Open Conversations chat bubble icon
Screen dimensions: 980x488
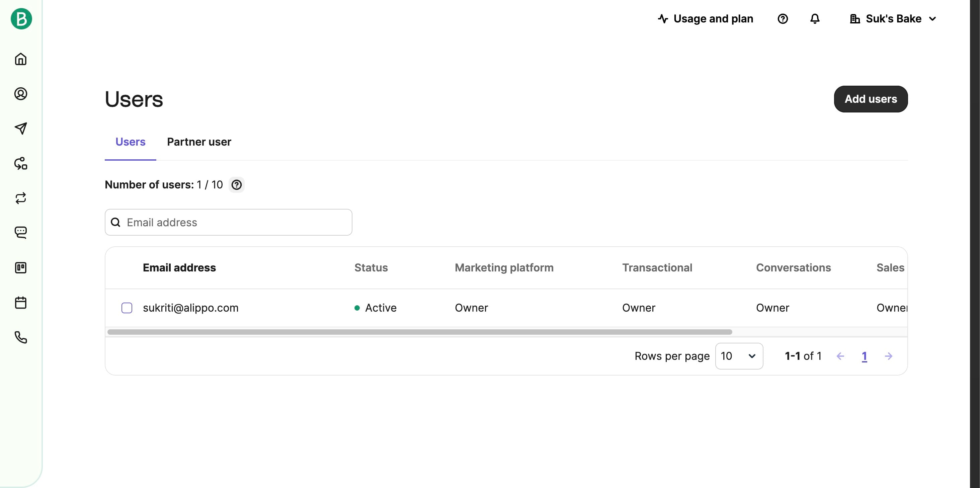click(x=21, y=232)
